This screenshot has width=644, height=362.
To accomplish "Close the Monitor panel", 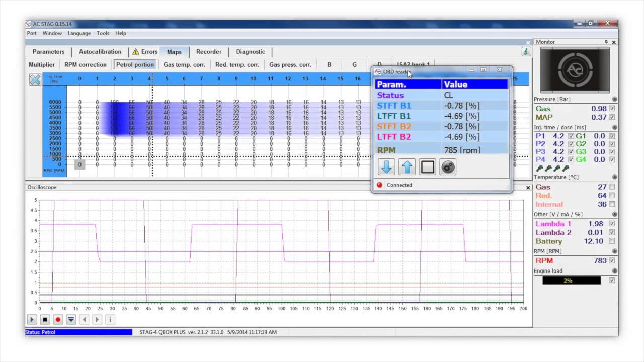I will click(x=614, y=42).
